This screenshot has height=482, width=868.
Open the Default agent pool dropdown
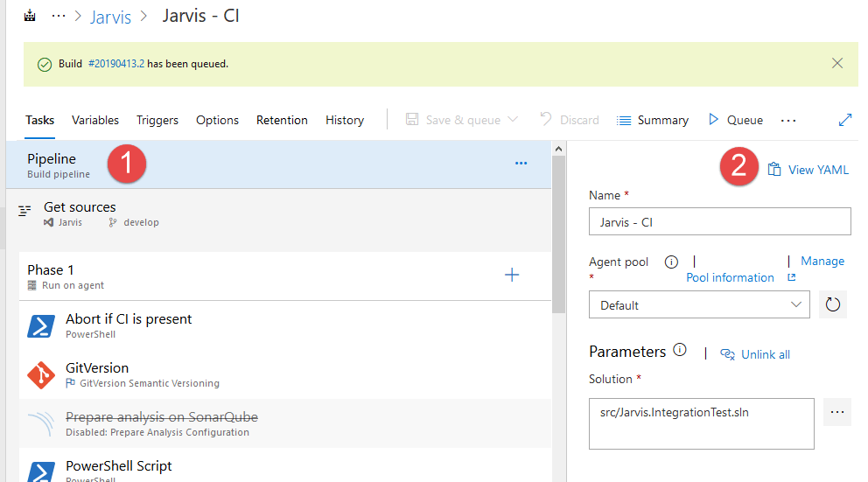tap(699, 304)
